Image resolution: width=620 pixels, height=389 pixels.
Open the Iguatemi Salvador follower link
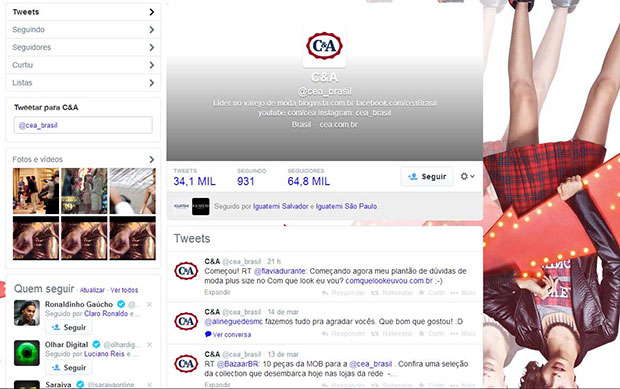[x=281, y=206]
